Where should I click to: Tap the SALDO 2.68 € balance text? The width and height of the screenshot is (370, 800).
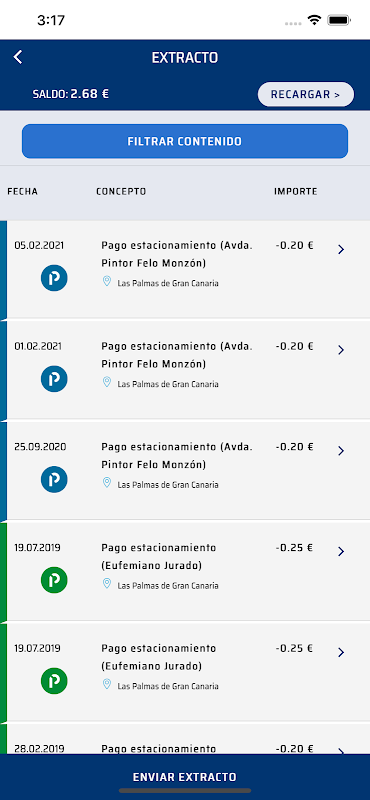pos(70,94)
